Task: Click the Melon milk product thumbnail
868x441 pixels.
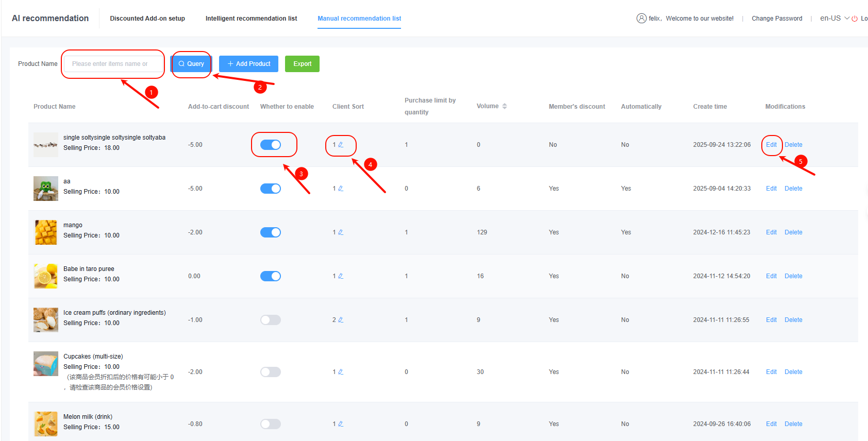Action: (46, 424)
